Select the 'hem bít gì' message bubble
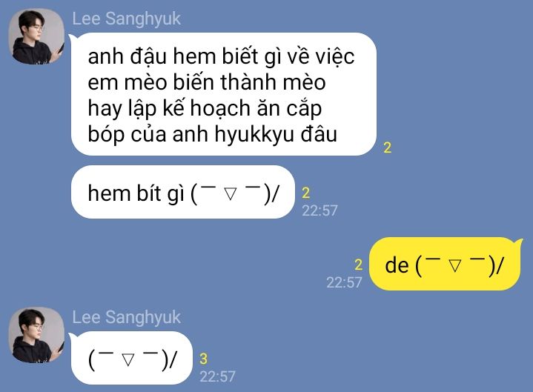The image size is (533, 392). pyautogui.click(x=183, y=192)
